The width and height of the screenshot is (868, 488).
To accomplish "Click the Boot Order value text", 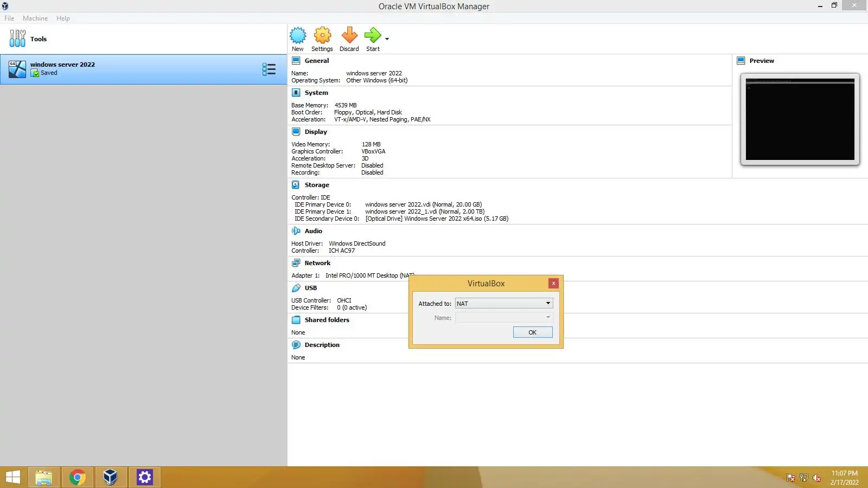I will [x=368, y=112].
